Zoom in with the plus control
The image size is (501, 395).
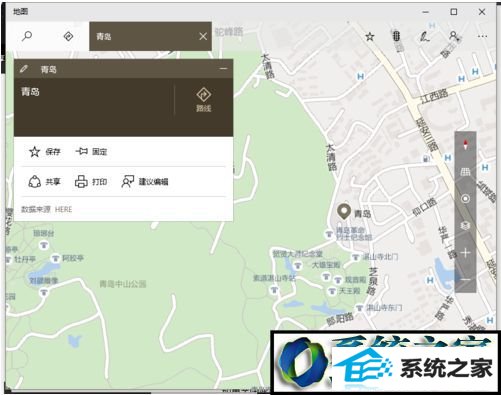[466, 253]
